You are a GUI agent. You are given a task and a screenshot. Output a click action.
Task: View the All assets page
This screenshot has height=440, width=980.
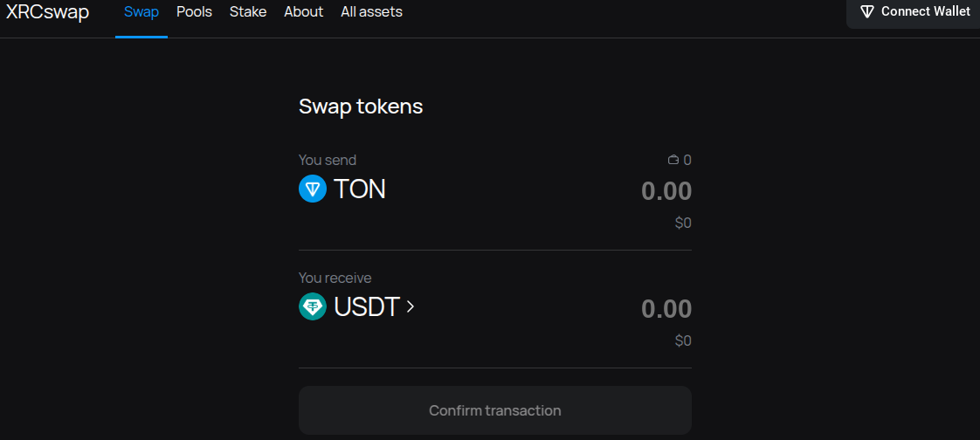[x=371, y=12]
